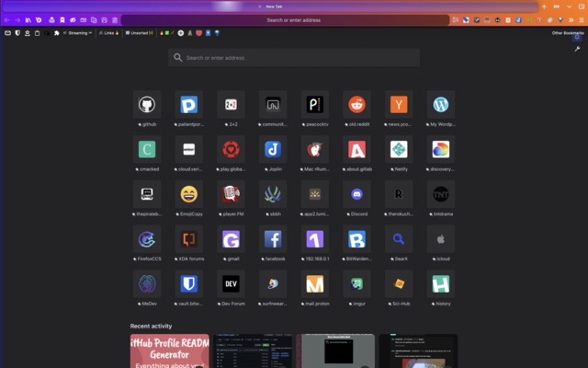This screenshot has width=588, height=368.
Task: Open the Other Bookmarks folder
Action: point(568,33)
